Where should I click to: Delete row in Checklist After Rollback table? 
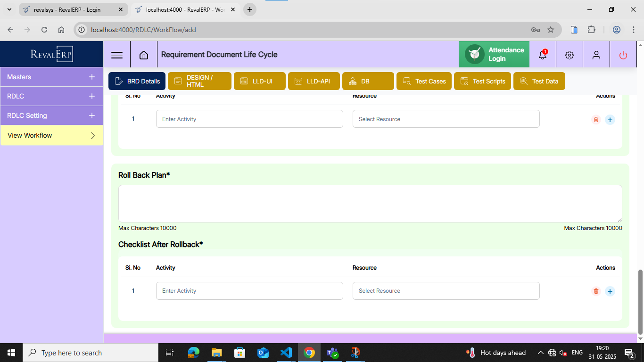click(x=596, y=291)
